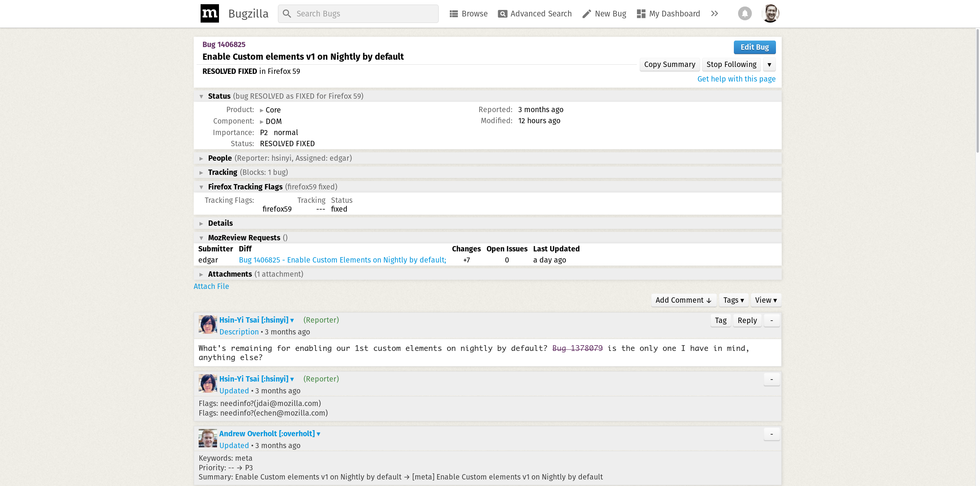Click the Attach File link

coord(211,286)
